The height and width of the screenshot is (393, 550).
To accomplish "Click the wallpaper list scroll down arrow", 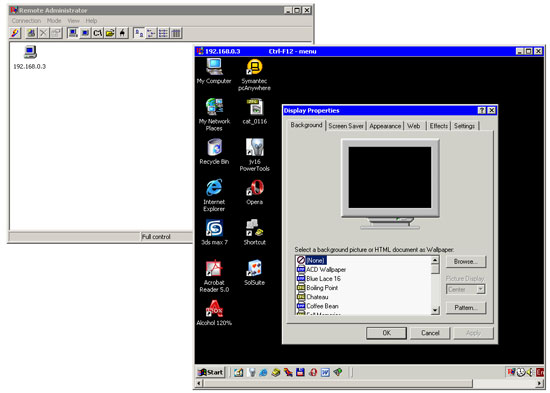I will (435, 310).
